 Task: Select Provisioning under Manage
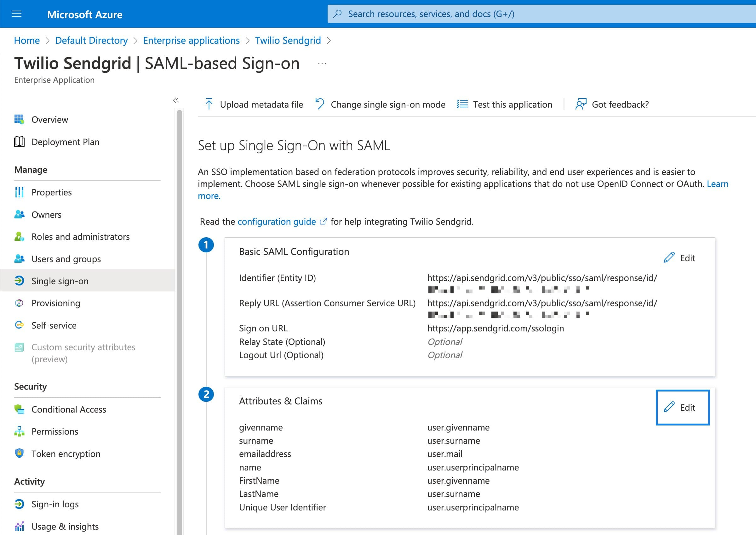coord(56,303)
